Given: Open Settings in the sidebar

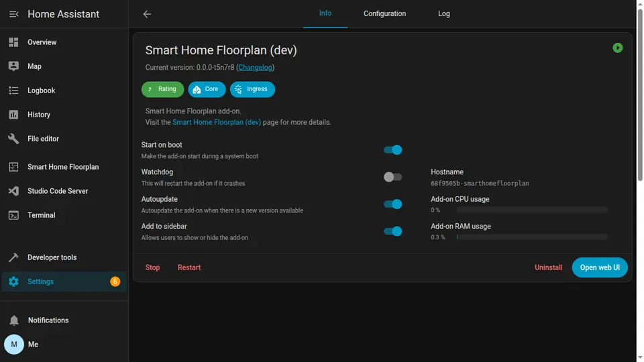Looking at the screenshot, I should click(64, 282).
